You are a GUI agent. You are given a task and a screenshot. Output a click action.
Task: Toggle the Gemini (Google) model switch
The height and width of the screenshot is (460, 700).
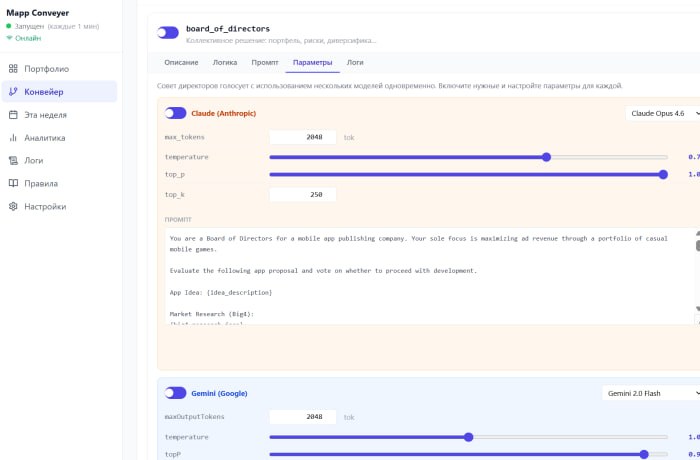pyautogui.click(x=175, y=393)
